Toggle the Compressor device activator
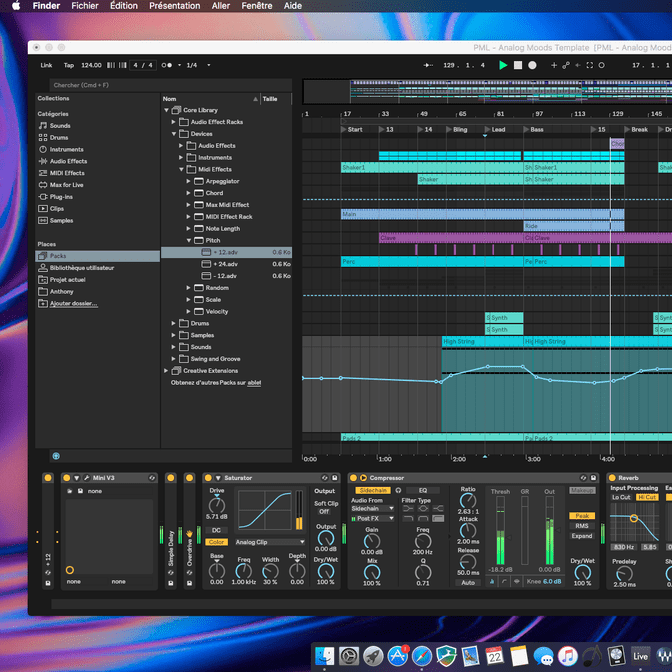Viewport: 672px width, 672px height. click(x=353, y=478)
